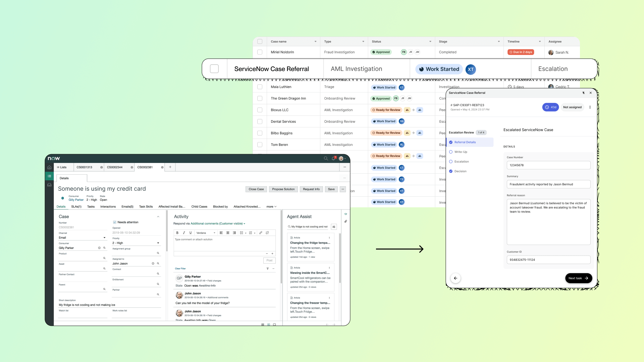Open the referral panel kebab menu
This screenshot has height=362, width=644.
[x=590, y=107]
